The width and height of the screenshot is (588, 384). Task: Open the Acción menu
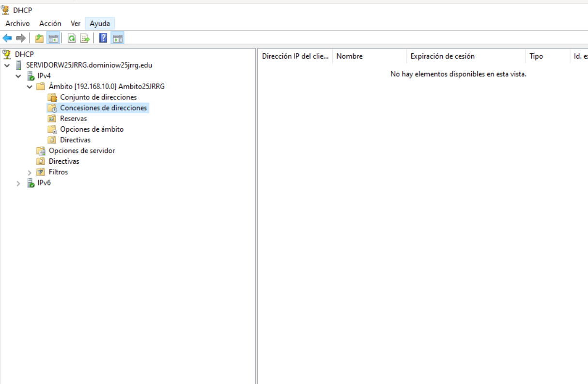click(50, 23)
